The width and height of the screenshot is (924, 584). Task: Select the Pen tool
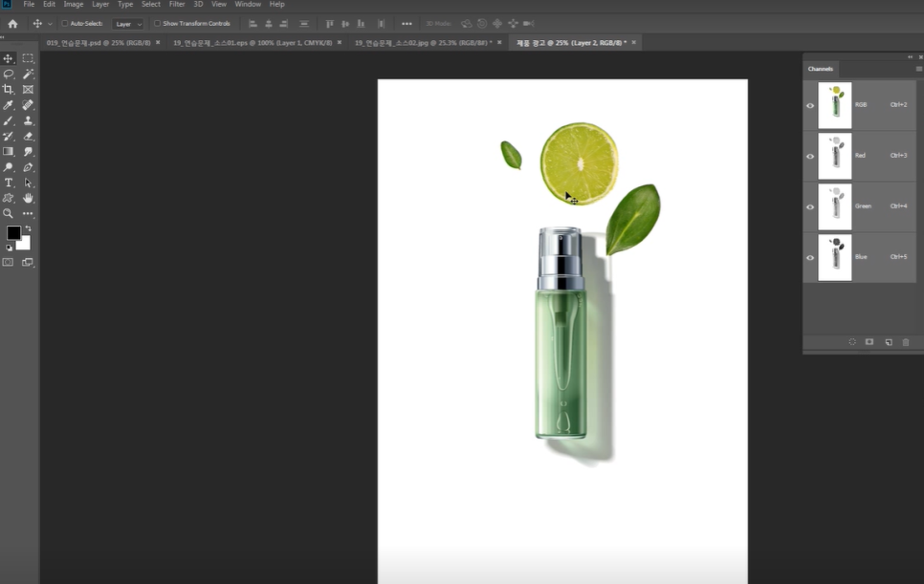28,167
